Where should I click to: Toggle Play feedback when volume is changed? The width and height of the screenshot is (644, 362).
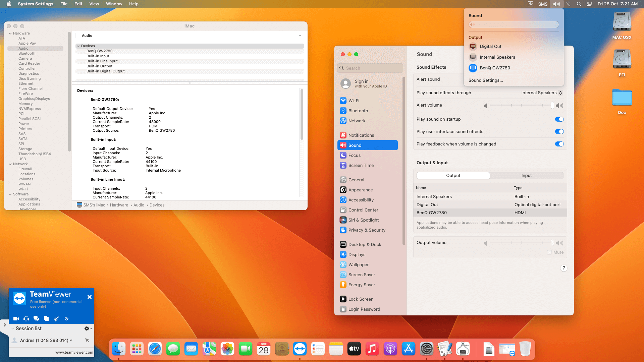pyautogui.click(x=559, y=144)
